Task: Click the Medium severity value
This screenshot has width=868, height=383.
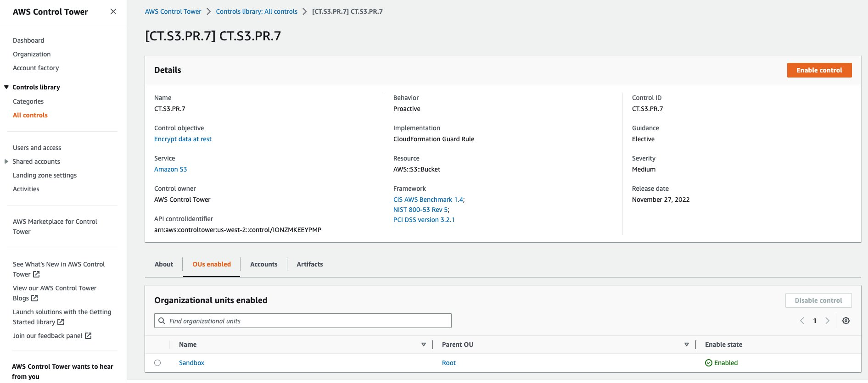Action: 644,169
